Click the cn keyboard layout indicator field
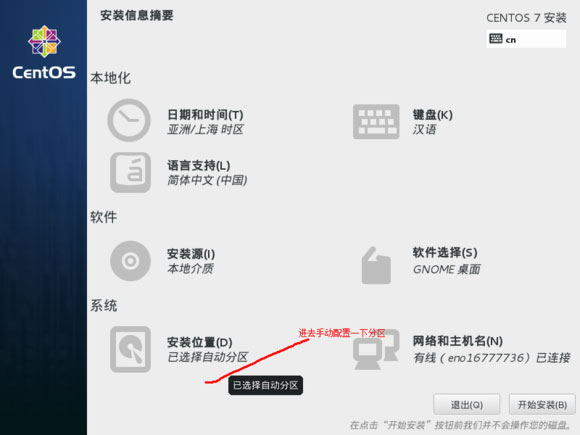This screenshot has height=435, width=580. (x=526, y=39)
